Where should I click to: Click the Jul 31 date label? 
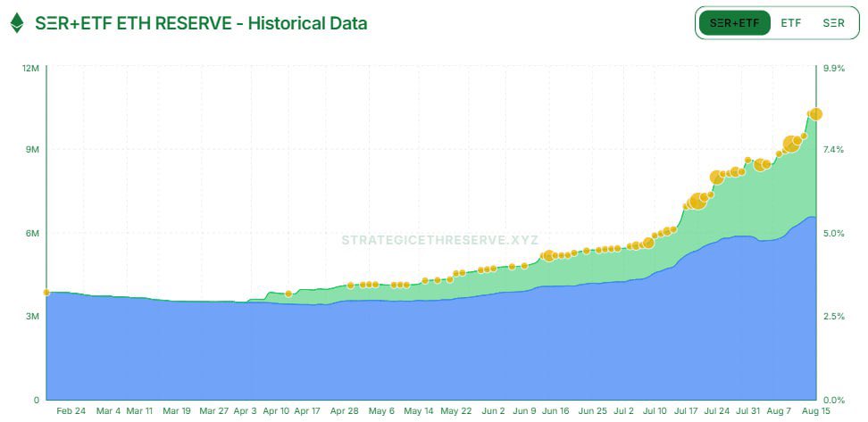tap(748, 411)
